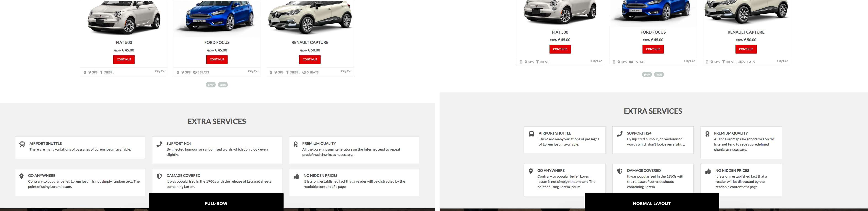Viewport: 868px width, 211px height.
Task: Click Airport Shuttle bus icon in full-row layout
Action: 22,144
